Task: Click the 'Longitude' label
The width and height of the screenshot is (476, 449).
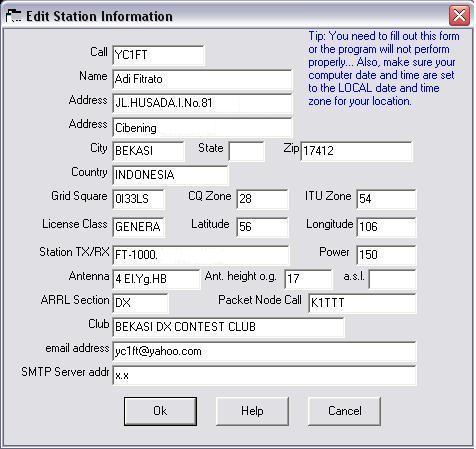Action: (x=330, y=224)
